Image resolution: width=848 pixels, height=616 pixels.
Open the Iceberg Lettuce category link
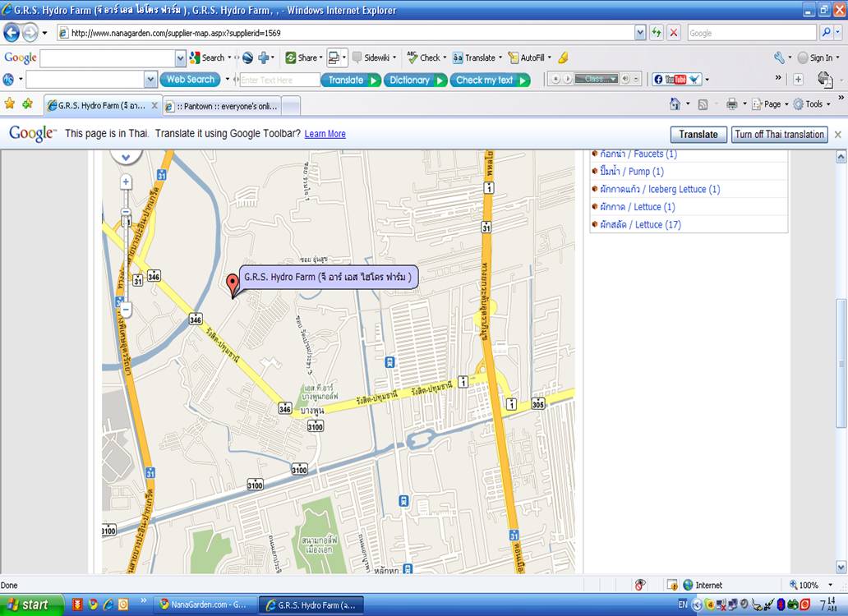660,189
